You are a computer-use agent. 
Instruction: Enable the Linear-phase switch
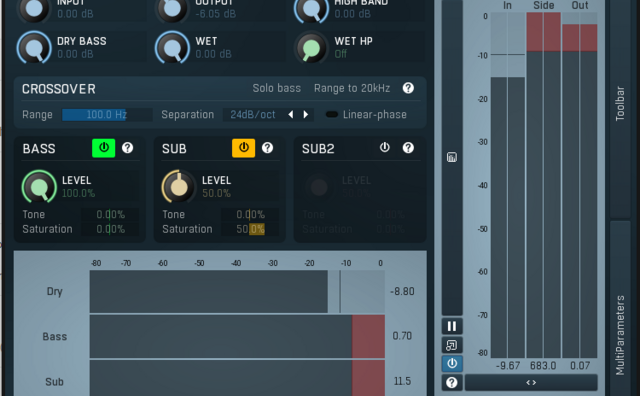(332, 114)
